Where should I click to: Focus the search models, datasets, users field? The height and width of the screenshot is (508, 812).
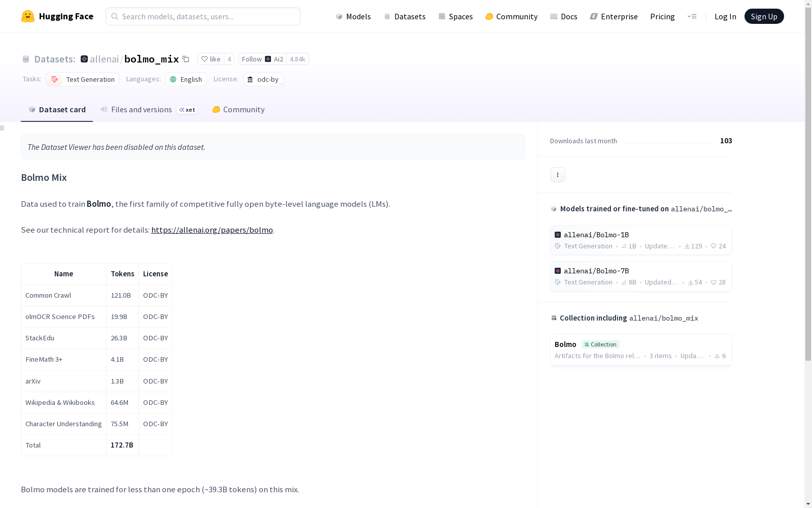tap(203, 16)
